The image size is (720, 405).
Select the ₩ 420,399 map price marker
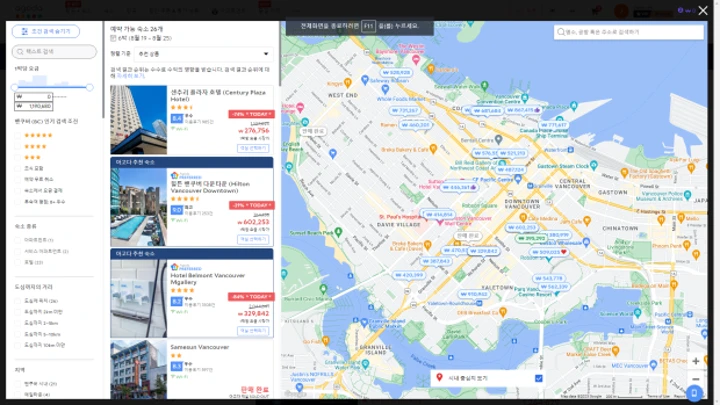(x=409, y=275)
